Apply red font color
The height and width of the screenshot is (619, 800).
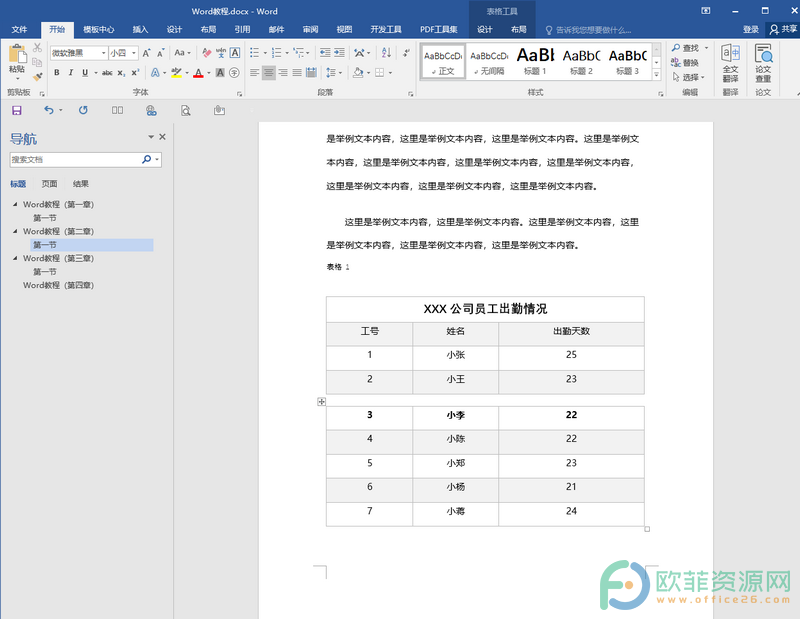(198, 73)
